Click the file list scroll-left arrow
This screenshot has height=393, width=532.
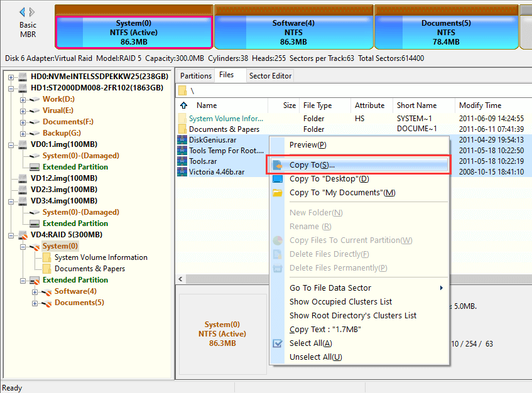click(x=181, y=279)
